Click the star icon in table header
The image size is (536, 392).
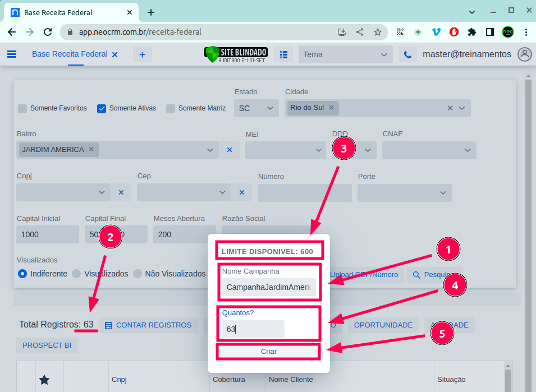(44, 380)
